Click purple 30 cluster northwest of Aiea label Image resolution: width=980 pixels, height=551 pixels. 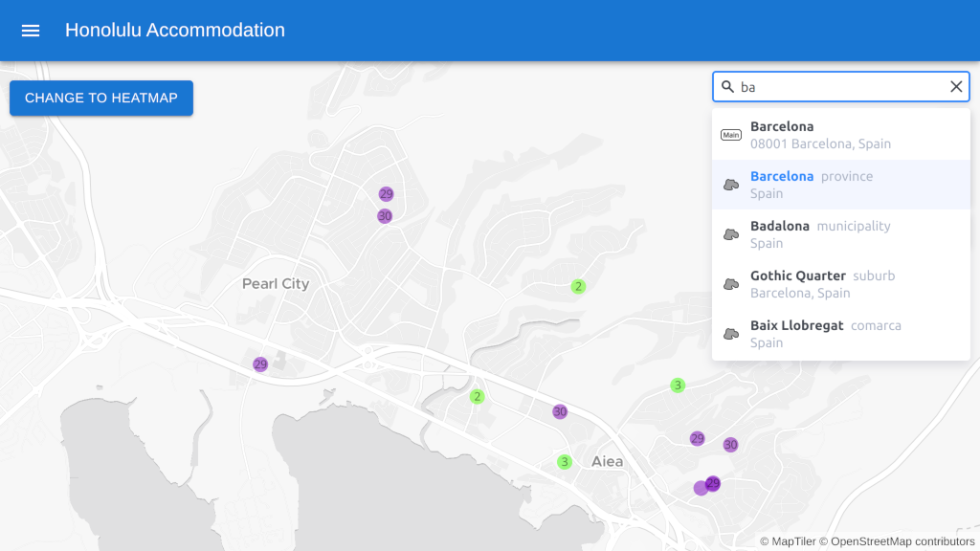coord(560,412)
